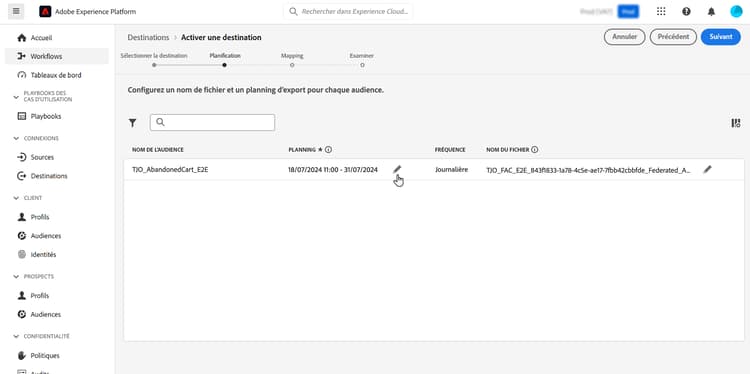This screenshot has width=750, height=374.
Task: Show info next to Planning header
Action: point(329,150)
